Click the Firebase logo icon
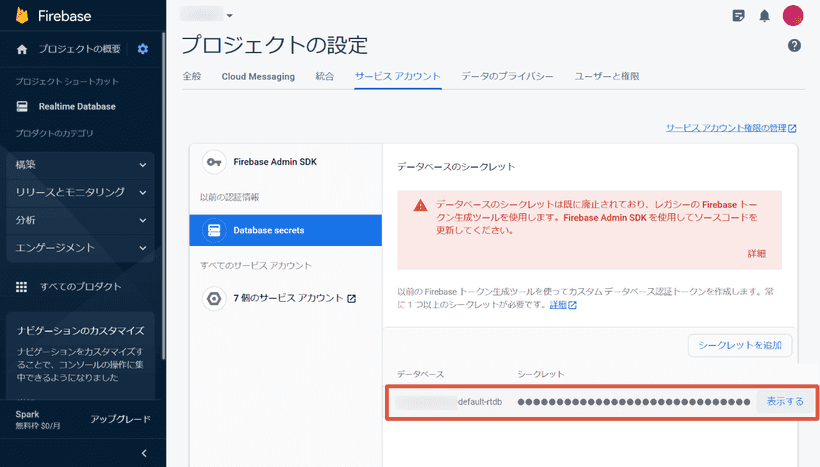 (x=22, y=16)
